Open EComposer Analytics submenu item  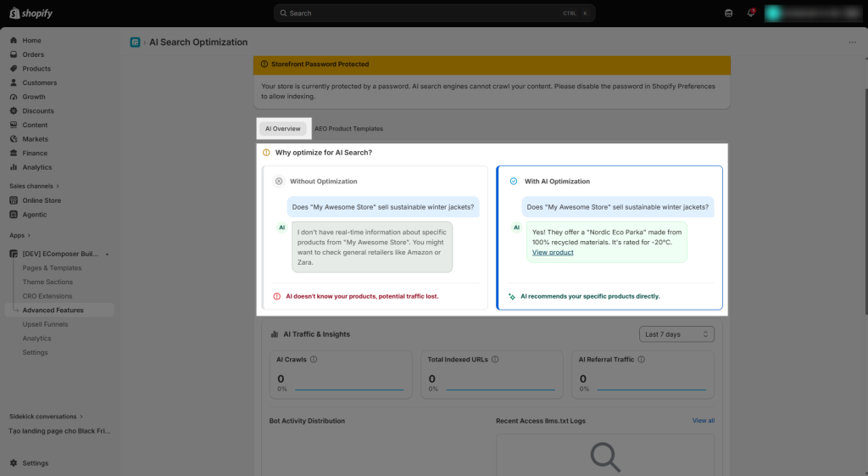pyautogui.click(x=36, y=339)
